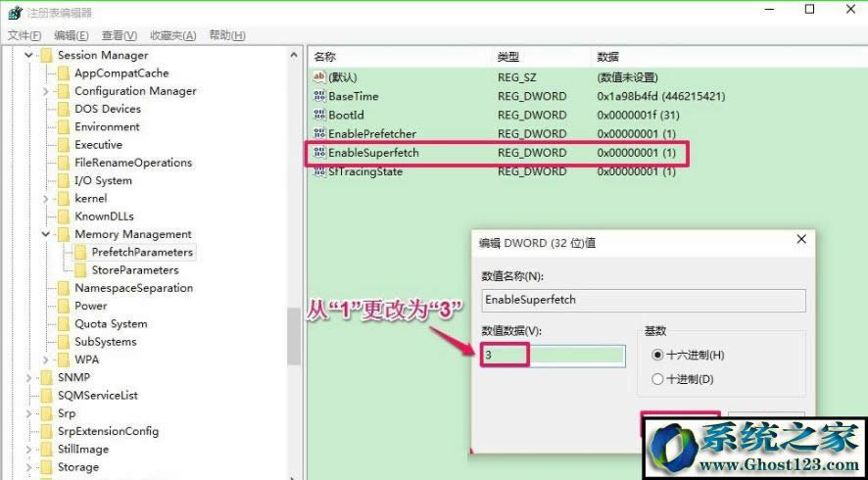This screenshot has width=868, height=480.
Task: Click the EnableSuperfetch DWORD value icon
Action: tap(319, 153)
